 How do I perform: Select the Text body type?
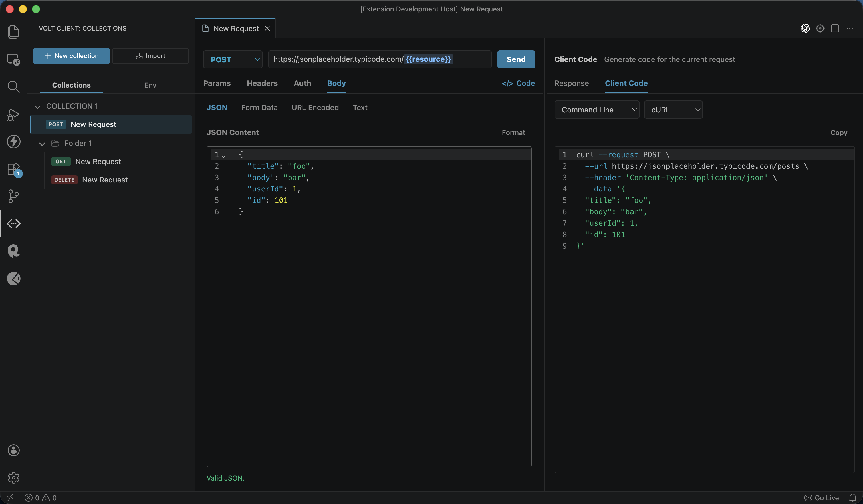360,108
